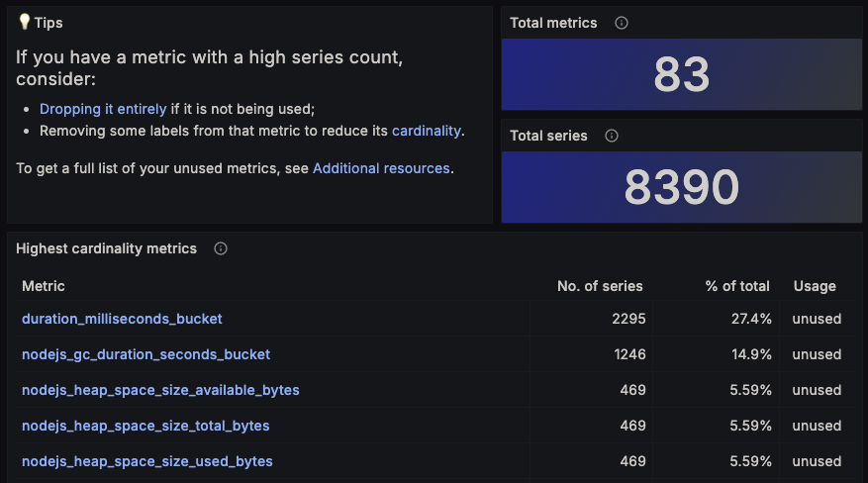This screenshot has width=868, height=483.
Task: Sort table by the Usage column
Action: click(x=815, y=286)
